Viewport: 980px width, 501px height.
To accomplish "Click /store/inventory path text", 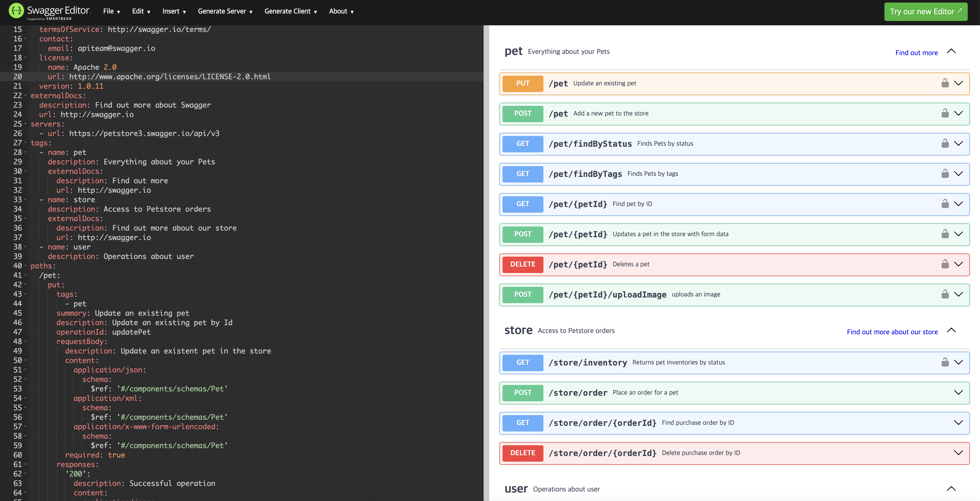I will (x=587, y=362).
